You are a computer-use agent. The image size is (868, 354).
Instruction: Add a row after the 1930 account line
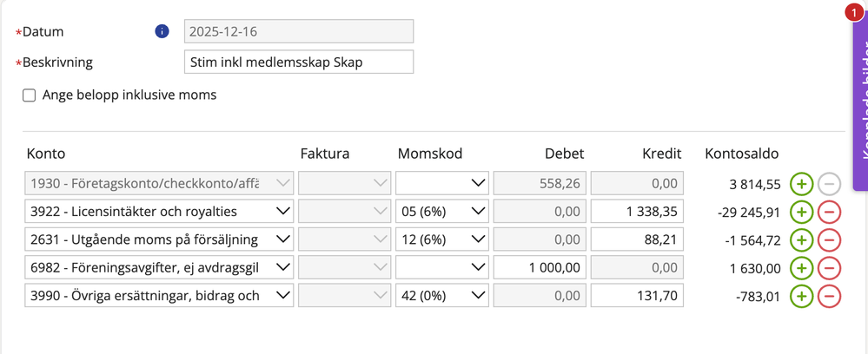(801, 183)
